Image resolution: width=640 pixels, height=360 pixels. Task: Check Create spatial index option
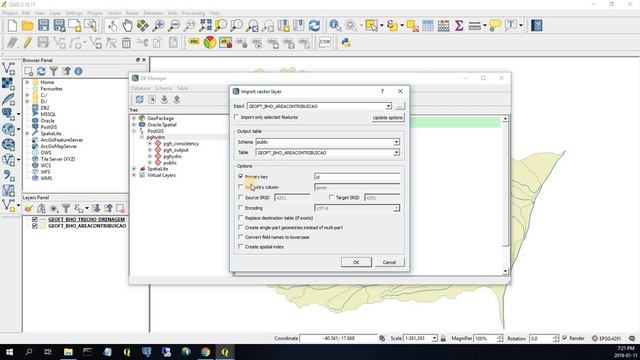[240, 247]
